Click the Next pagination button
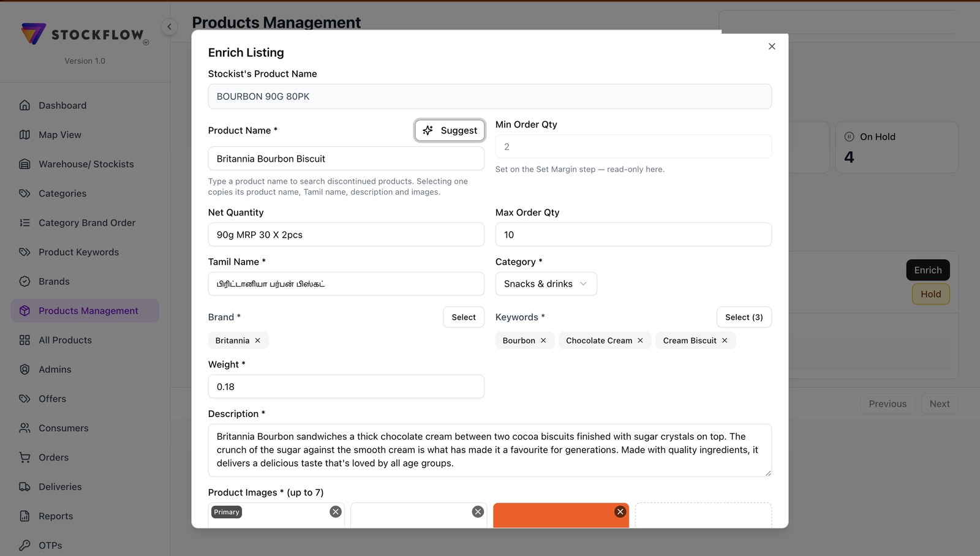Screen dimensions: 980x556 coord(940,404)
